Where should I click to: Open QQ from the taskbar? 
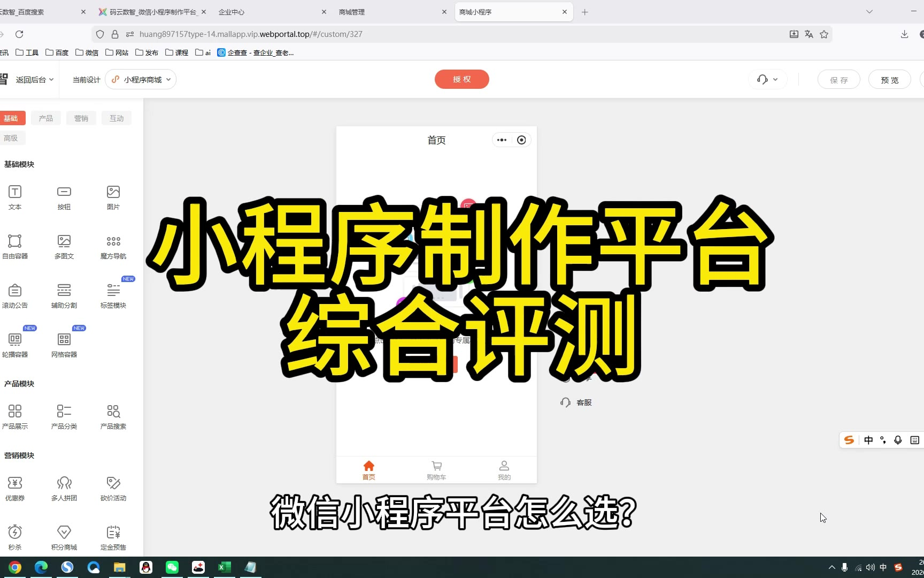[146, 567]
